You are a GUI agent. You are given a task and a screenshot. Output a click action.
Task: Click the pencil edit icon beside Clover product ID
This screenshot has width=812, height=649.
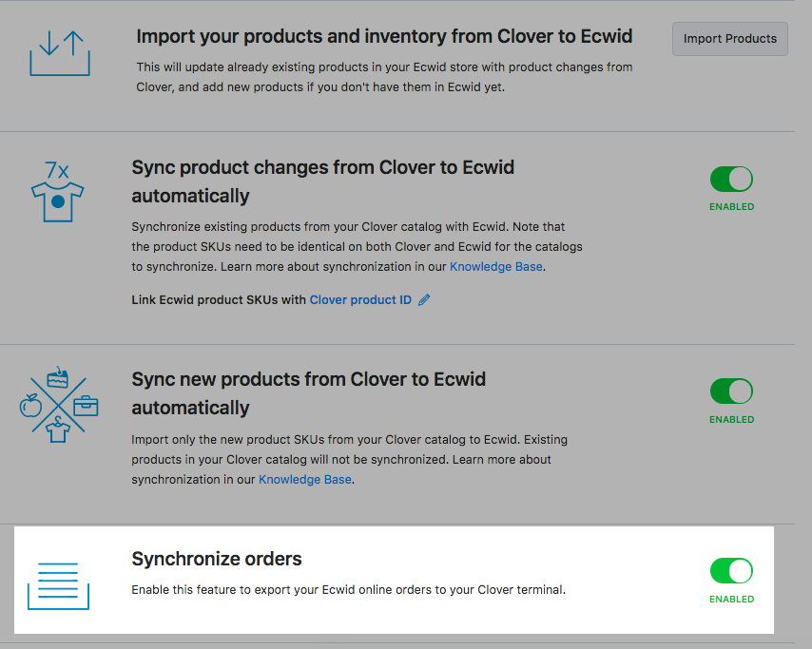[x=423, y=299]
